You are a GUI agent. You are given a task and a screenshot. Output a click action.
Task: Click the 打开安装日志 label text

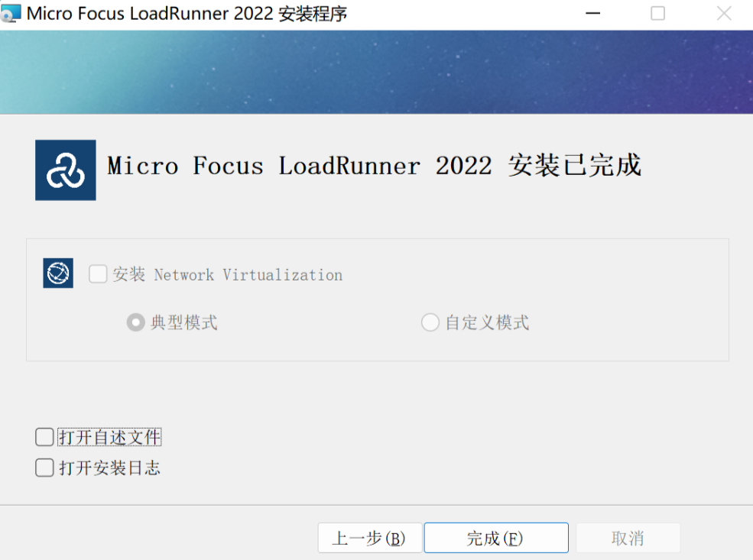coord(108,468)
